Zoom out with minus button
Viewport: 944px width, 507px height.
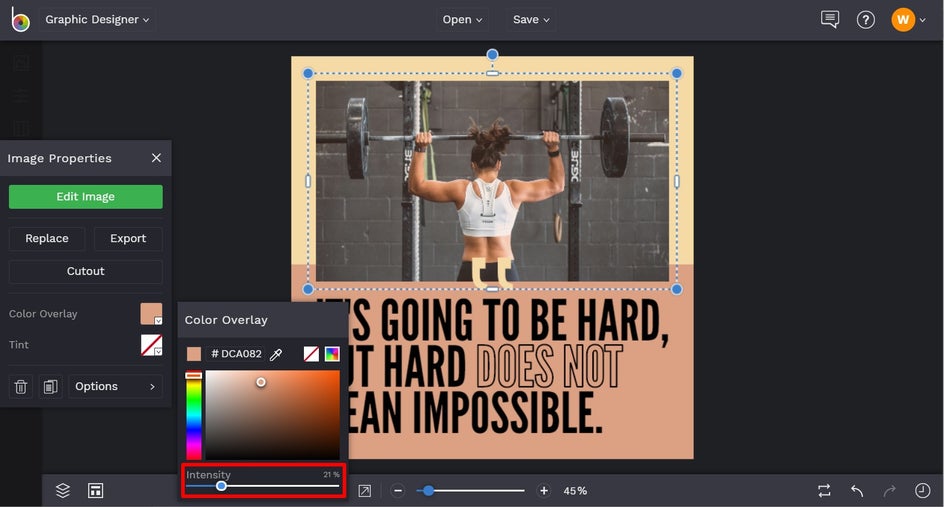398,491
